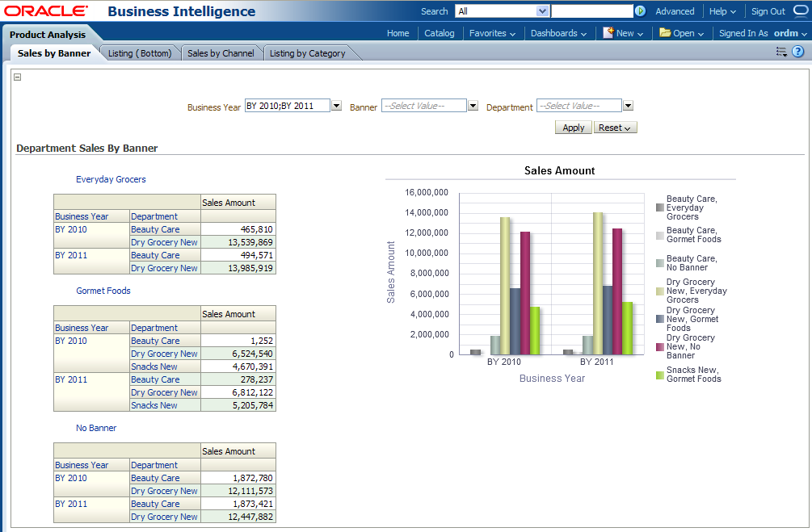Click the Reset button
The height and width of the screenshot is (532, 812).
(615, 128)
